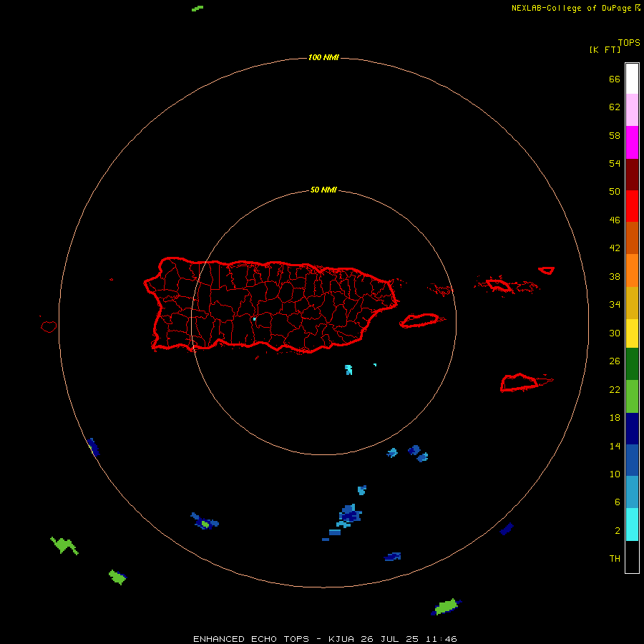Click the white color swatch at 66 kft

(632, 79)
